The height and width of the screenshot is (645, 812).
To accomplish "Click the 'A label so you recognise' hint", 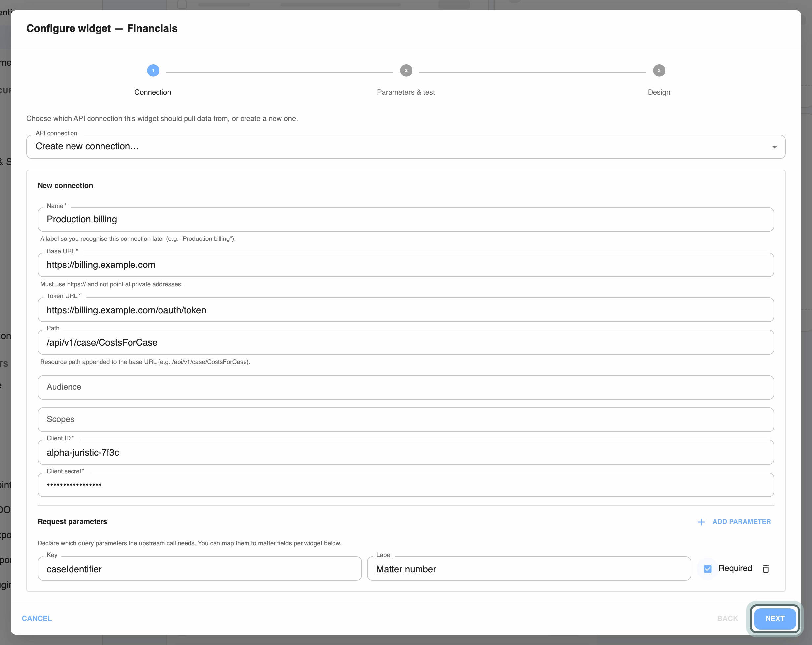I will click(x=138, y=239).
